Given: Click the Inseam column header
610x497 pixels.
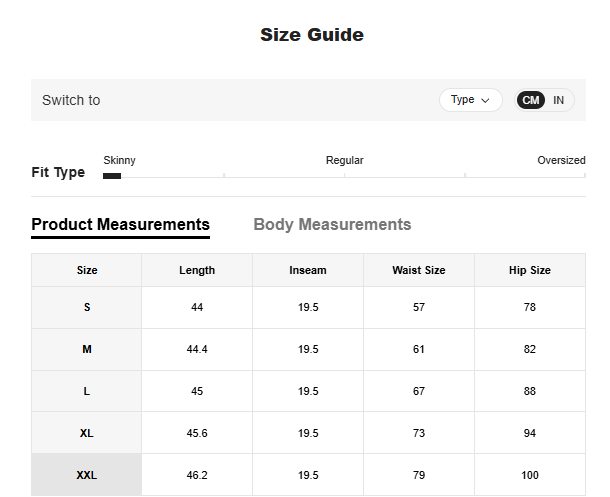Looking at the screenshot, I should coord(308,270).
